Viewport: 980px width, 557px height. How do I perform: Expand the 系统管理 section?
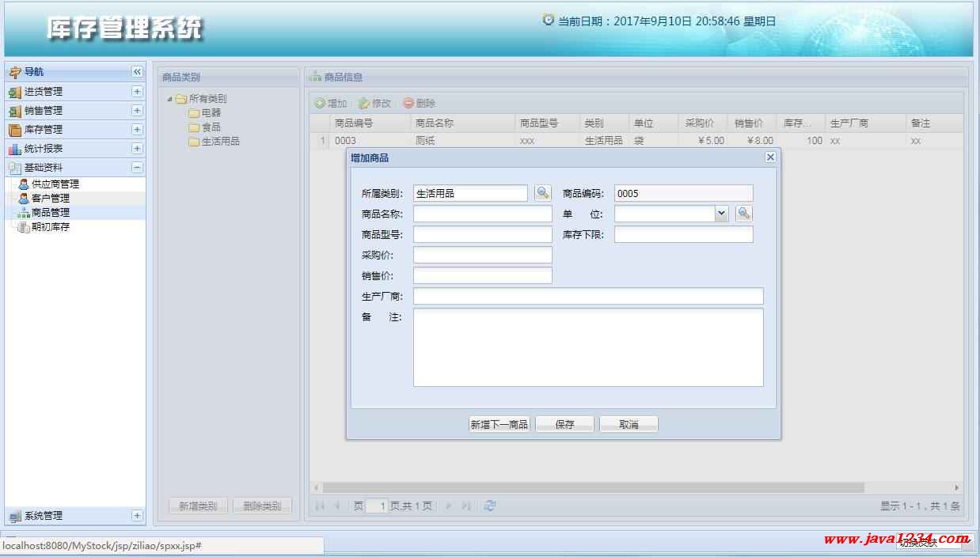coord(137,516)
